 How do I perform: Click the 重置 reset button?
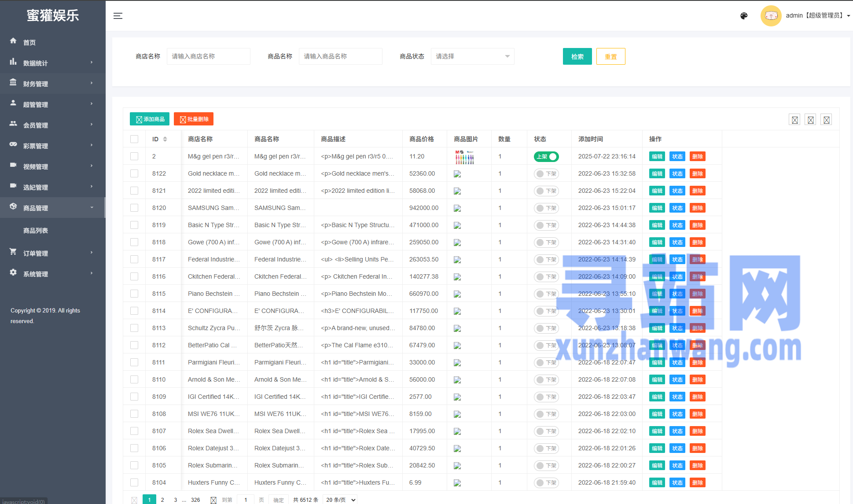pos(610,56)
